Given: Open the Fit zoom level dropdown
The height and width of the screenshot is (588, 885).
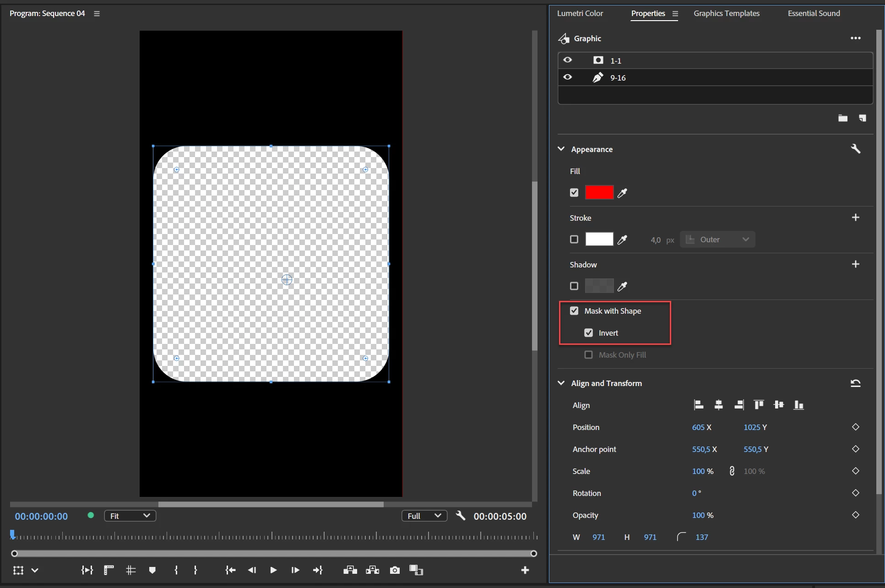Looking at the screenshot, I should tap(130, 516).
